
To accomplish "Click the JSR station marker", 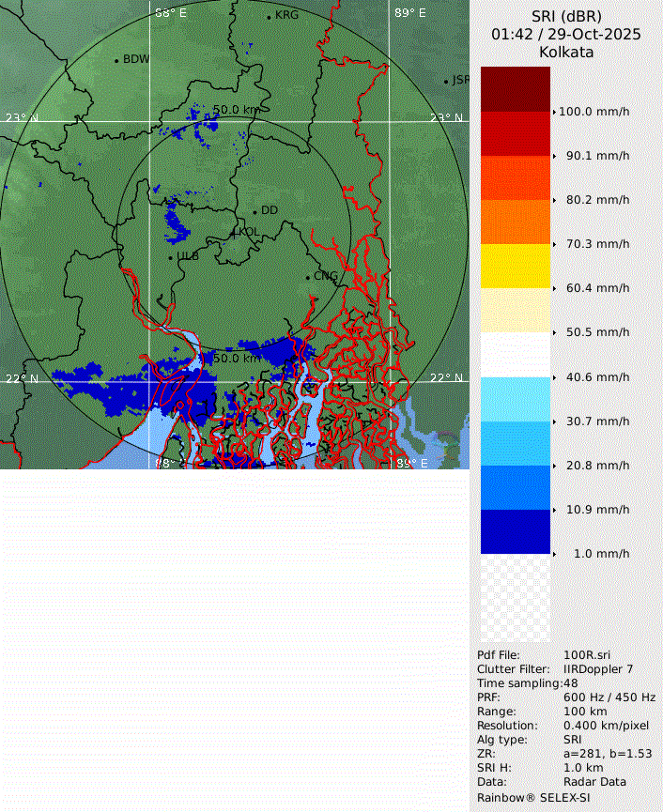I will 447,82.
